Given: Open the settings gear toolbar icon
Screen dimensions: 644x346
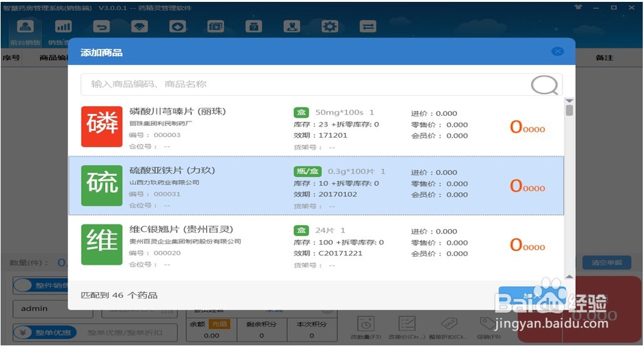Looking at the screenshot, I should point(330,27).
